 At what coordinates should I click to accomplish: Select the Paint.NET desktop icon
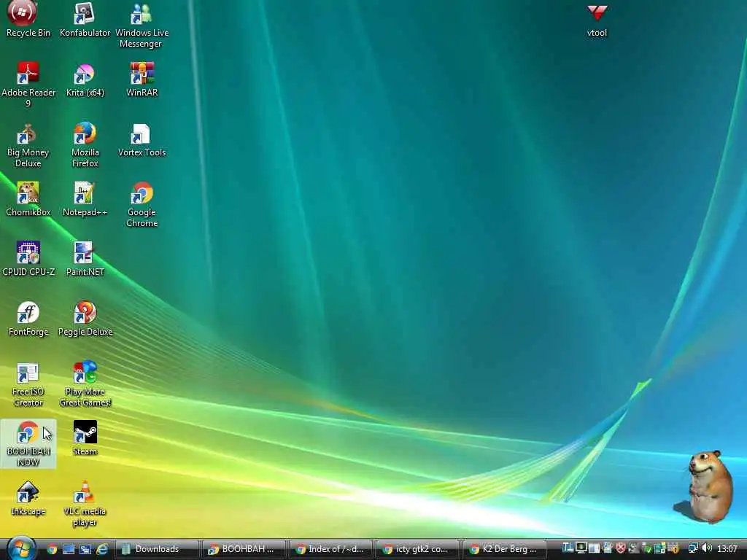point(85,259)
